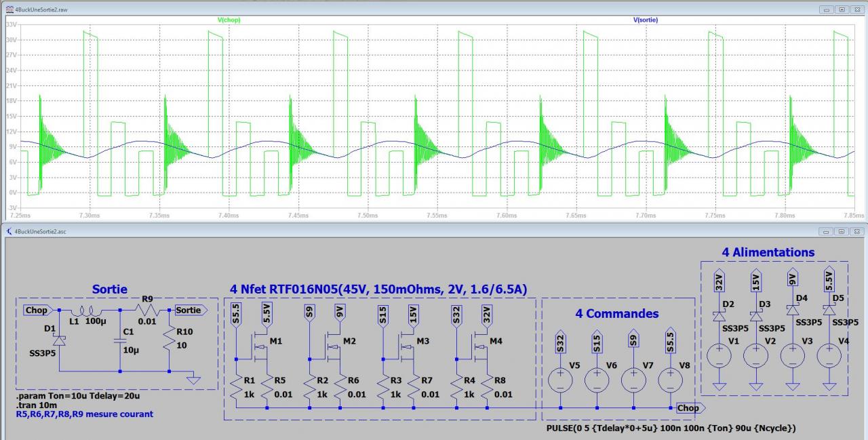Image resolution: width=868 pixels, height=440 pixels.
Task: Close the 4BuckUneSortie2.asc schematic window
Action: pos(856,231)
